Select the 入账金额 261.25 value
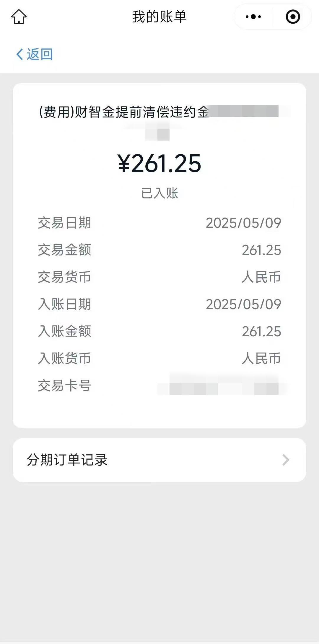This screenshot has height=644, width=319. click(261, 332)
